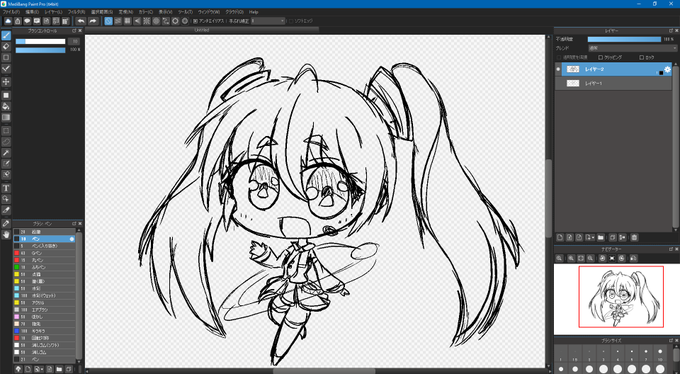Undock the Layer panel with float icon
Screen dimensions: 680x374
(x=671, y=31)
